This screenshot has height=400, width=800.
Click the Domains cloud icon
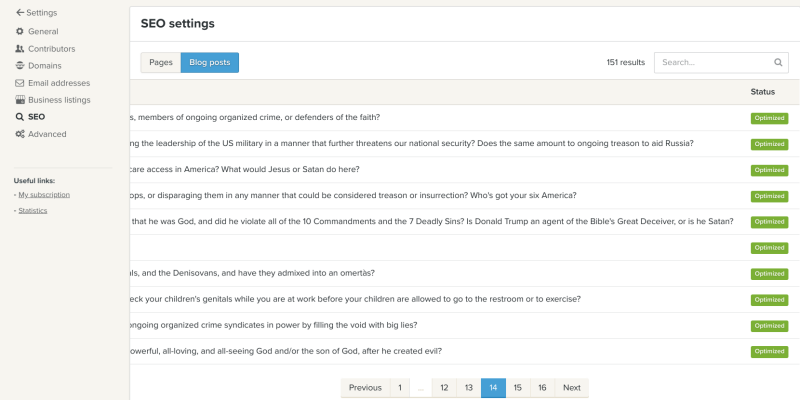coord(20,66)
